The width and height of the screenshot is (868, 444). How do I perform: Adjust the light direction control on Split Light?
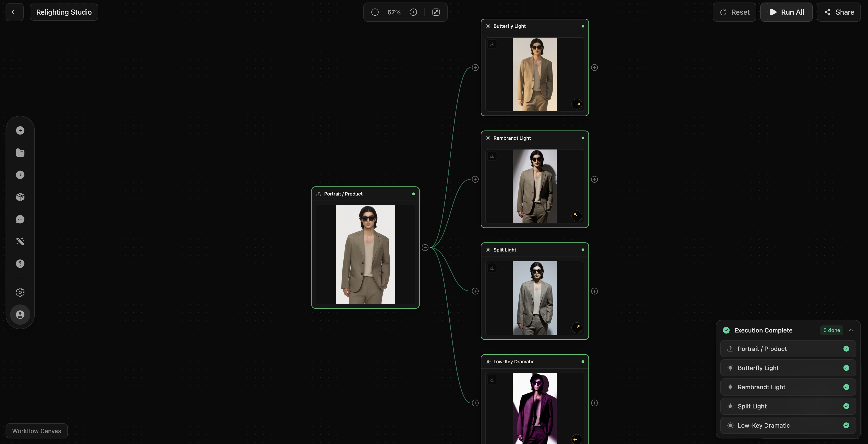[x=577, y=328]
